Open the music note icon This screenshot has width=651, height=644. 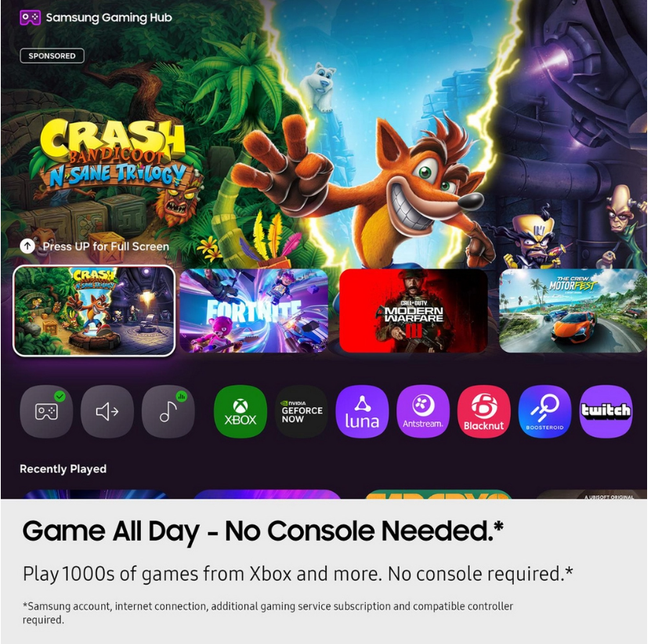click(x=168, y=411)
